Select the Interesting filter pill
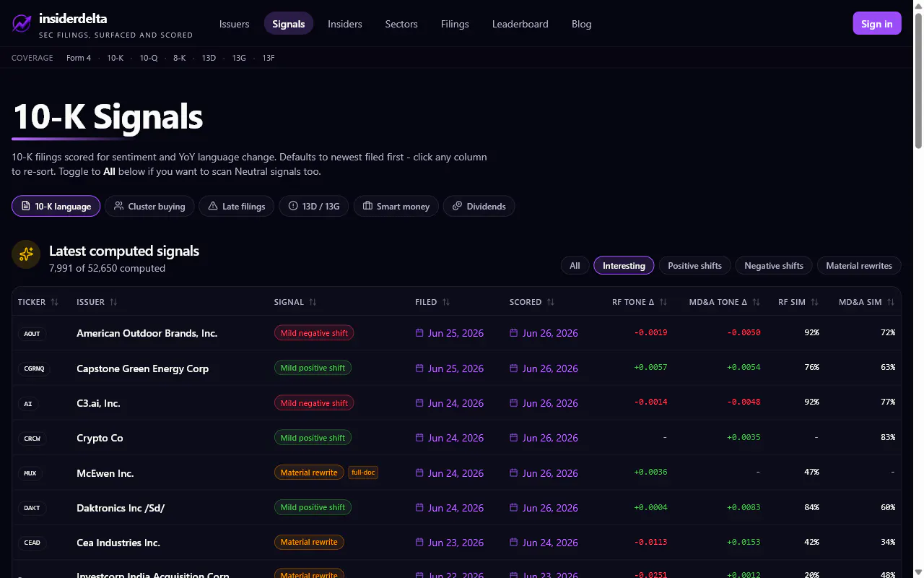Screen dimensions: 924x578 coord(624,266)
